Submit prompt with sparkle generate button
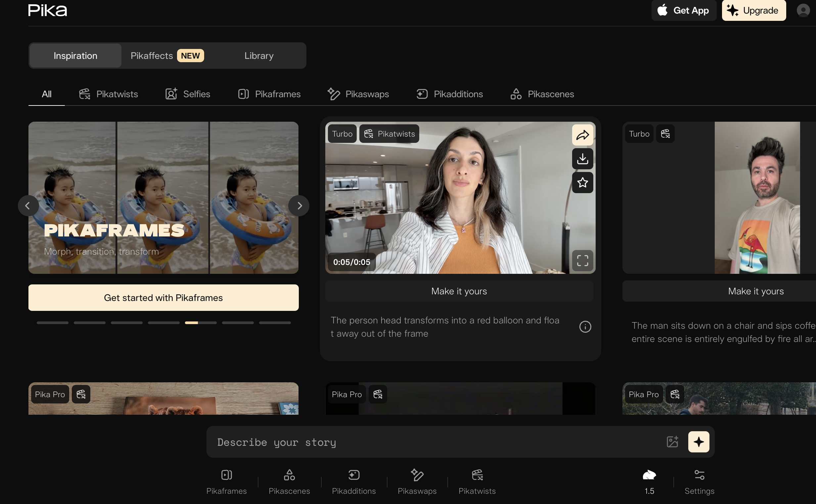 (699, 442)
